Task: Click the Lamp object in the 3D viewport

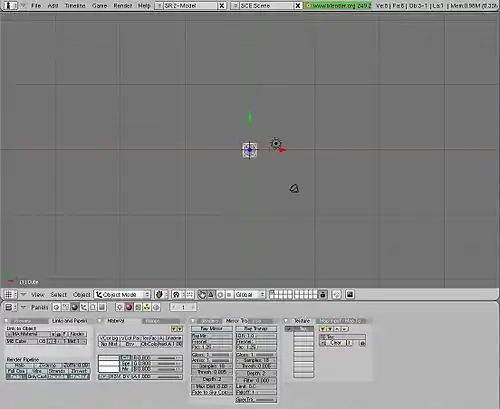Action: click(276, 144)
